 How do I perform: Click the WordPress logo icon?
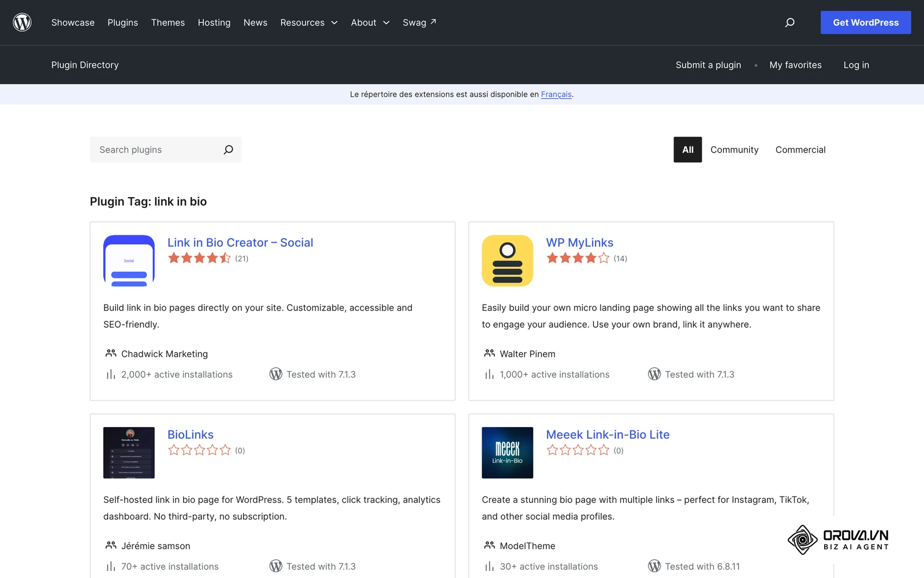click(22, 23)
